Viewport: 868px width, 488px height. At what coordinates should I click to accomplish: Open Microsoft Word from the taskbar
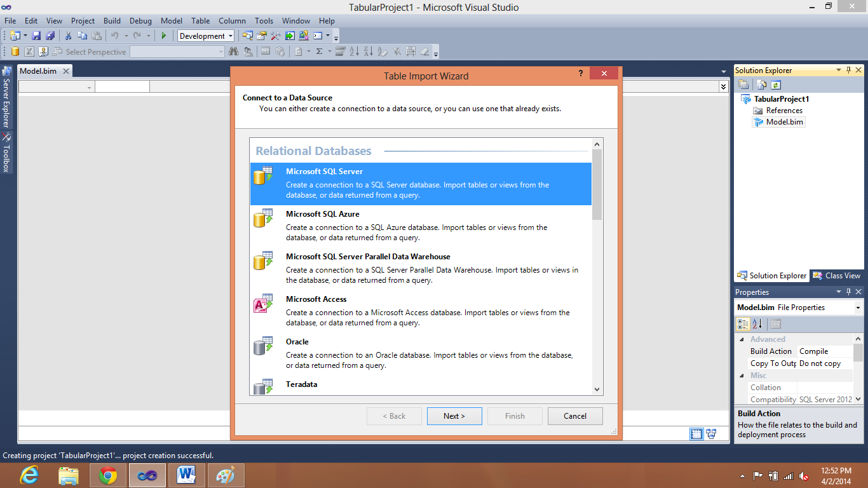187,475
